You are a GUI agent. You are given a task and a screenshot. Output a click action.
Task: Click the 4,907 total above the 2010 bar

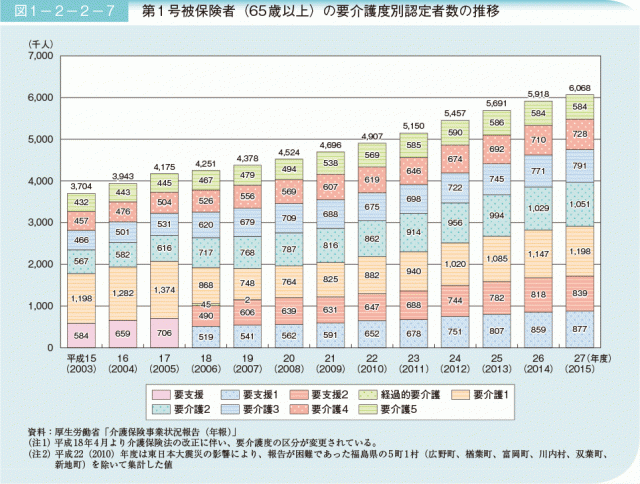tap(372, 136)
